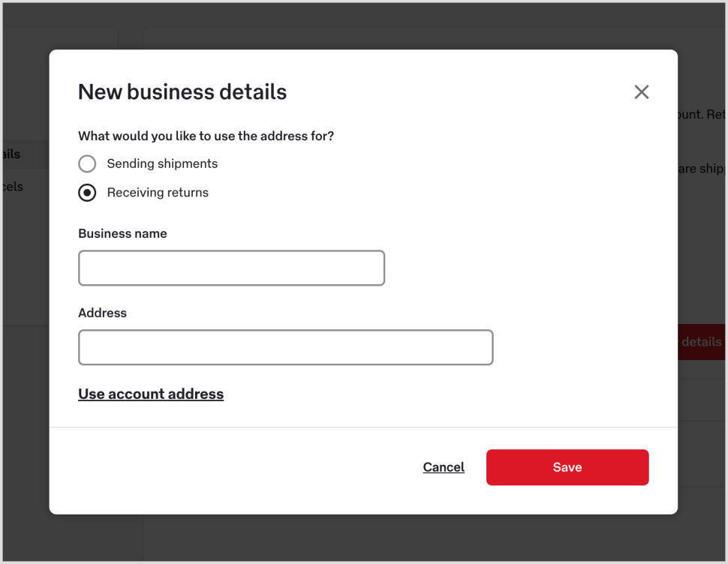Click the "Receiving returns" label text
The width and height of the screenshot is (728, 564).
[x=158, y=193]
